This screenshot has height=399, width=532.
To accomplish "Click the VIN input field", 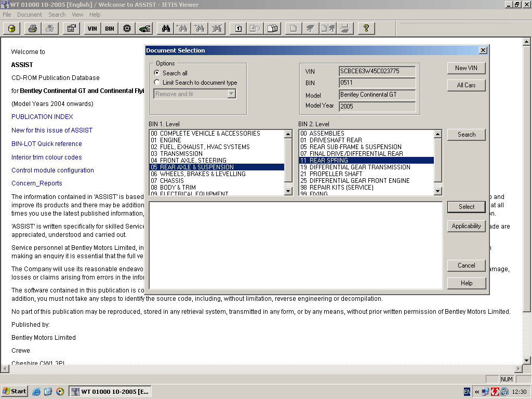I will (x=377, y=71).
